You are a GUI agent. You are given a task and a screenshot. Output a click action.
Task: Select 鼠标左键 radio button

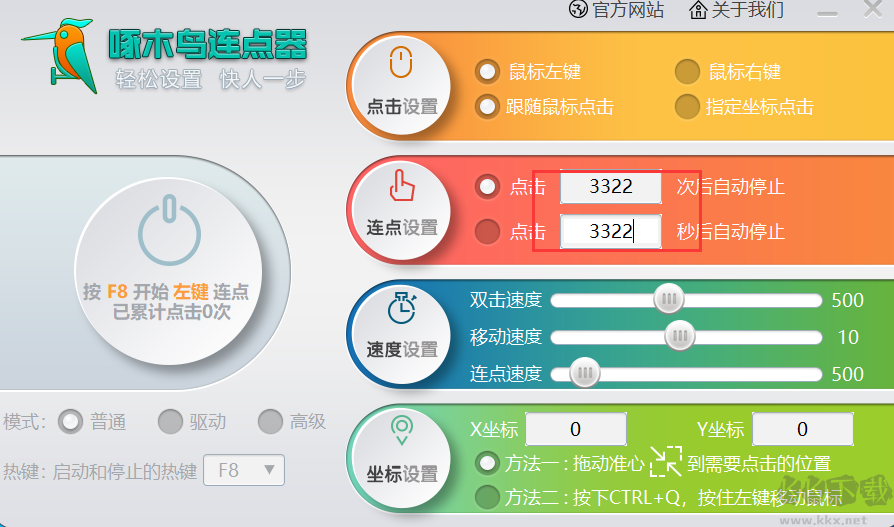point(487,72)
